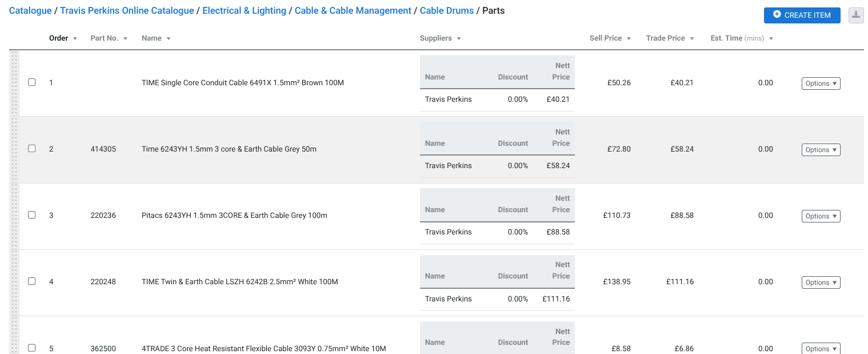868x354 pixels.
Task: Click the download icon beside Create Item
Action: (x=855, y=15)
